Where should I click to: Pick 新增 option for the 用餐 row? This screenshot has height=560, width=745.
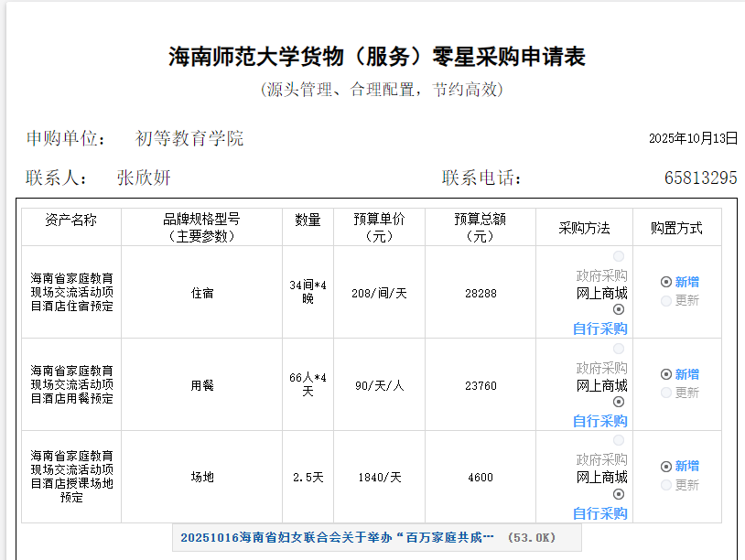666,374
